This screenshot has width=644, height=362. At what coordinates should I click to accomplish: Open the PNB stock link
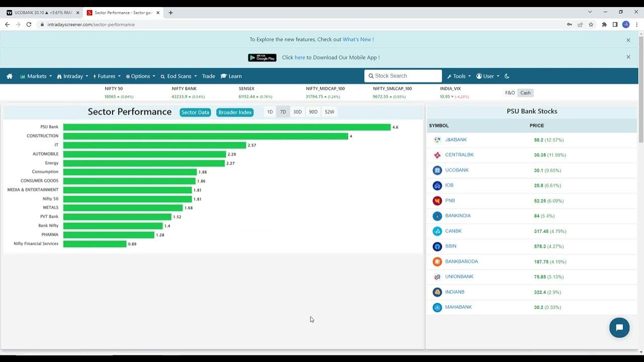[x=450, y=201]
